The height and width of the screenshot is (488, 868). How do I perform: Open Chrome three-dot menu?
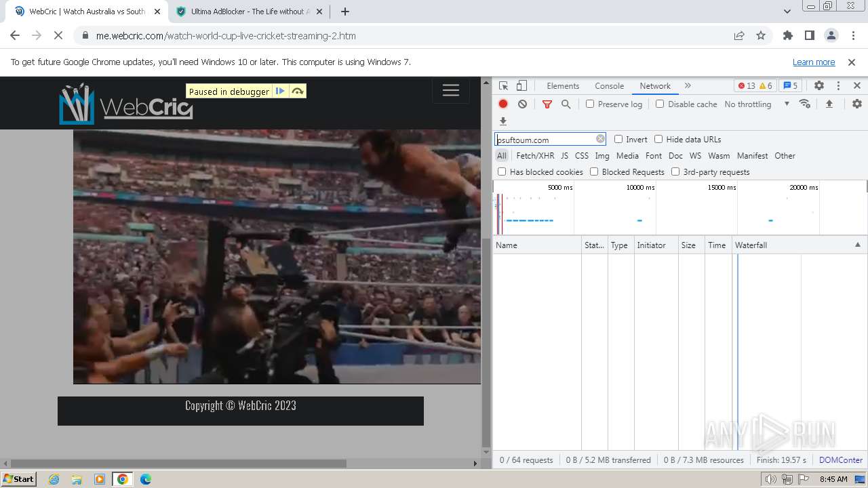point(853,36)
